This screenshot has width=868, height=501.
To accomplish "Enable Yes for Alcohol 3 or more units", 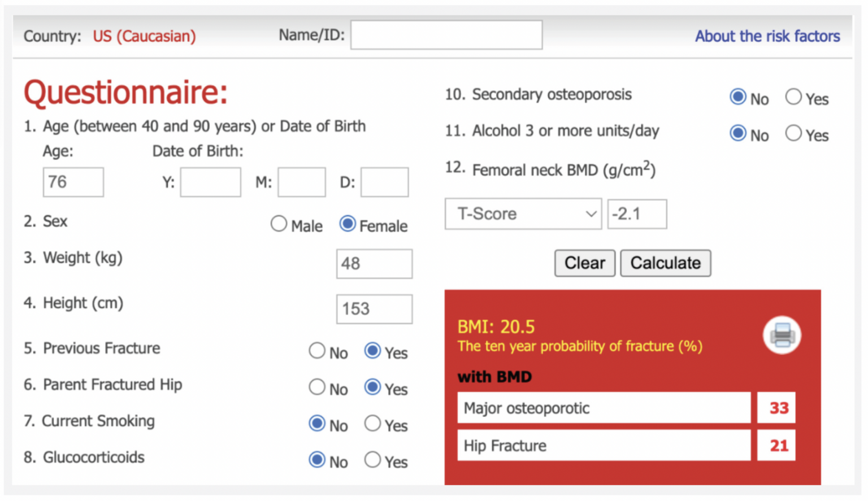I will [793, 133].
